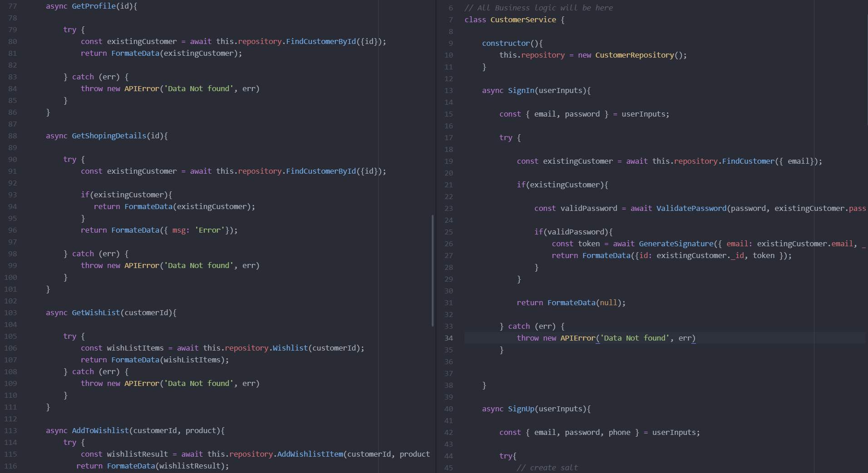Click APIError on line 99

(x=142, y=265)
